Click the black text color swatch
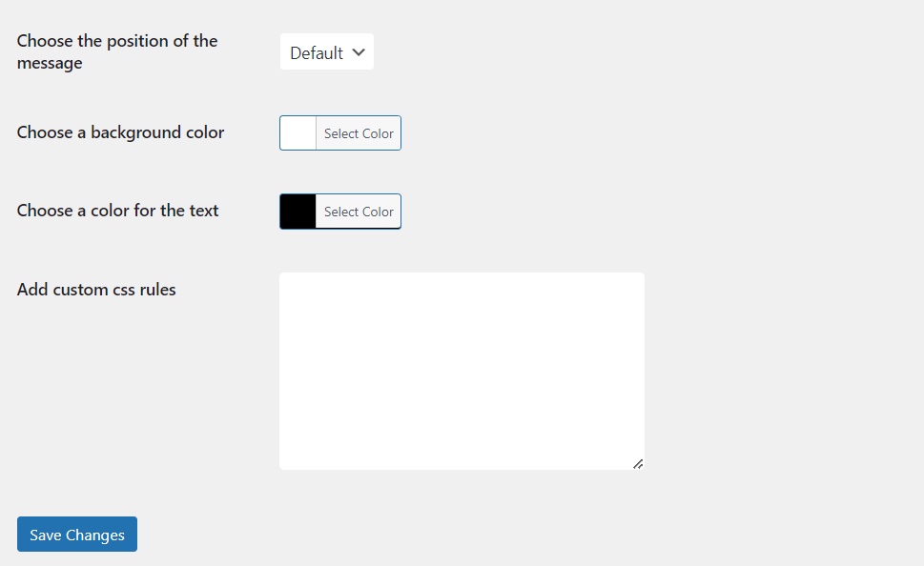 (298, 212)
